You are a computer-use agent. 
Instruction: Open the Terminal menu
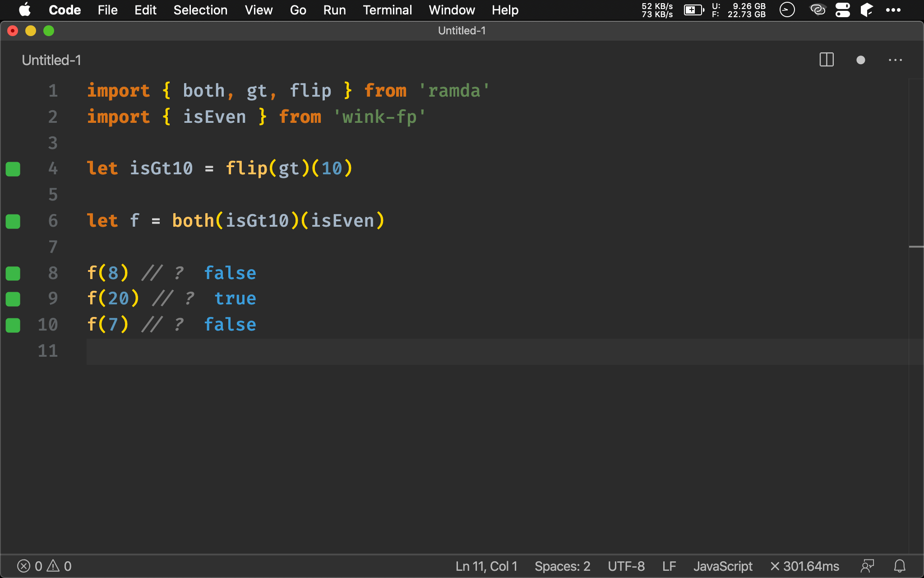pos(387,10)
